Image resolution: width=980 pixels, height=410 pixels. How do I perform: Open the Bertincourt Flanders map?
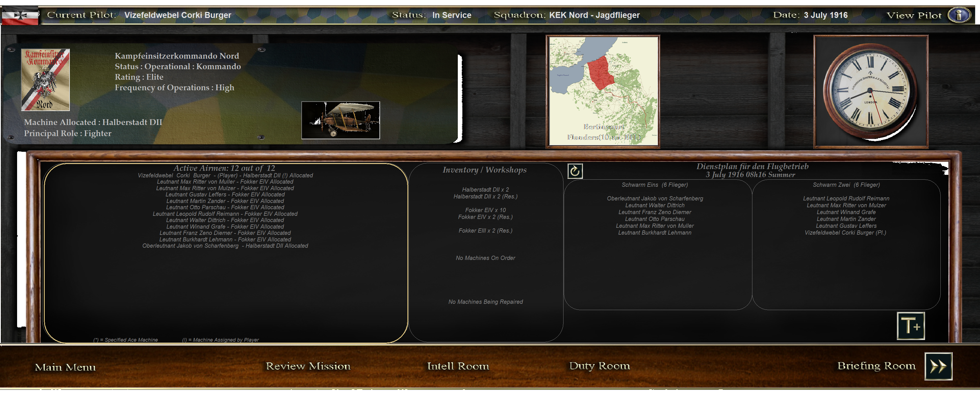603,91
